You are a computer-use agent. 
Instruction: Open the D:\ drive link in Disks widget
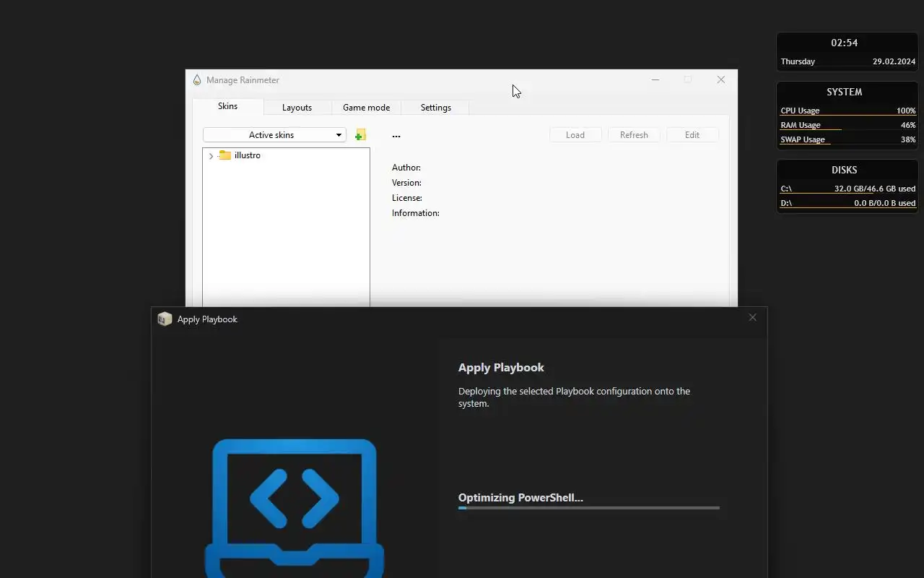(785, 203)
